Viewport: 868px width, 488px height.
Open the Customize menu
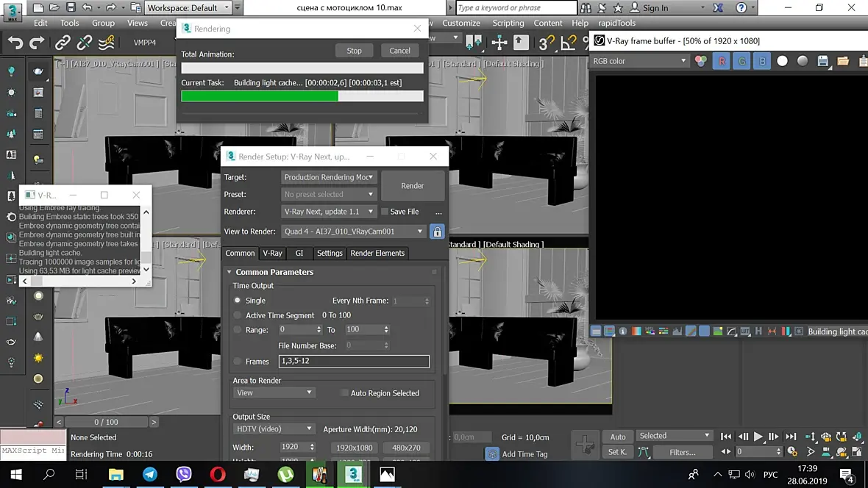point(461,23)
